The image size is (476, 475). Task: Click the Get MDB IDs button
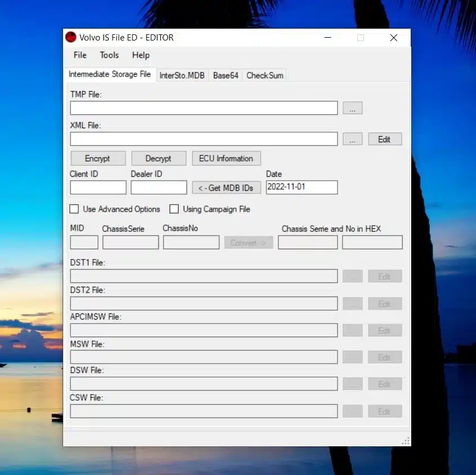tap(226, 187)
